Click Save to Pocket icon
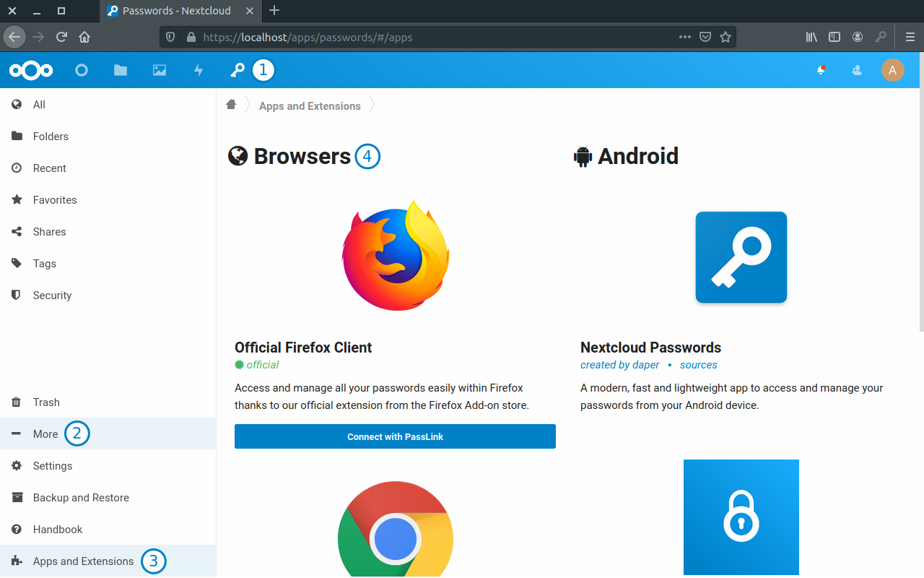 point(705,37)
